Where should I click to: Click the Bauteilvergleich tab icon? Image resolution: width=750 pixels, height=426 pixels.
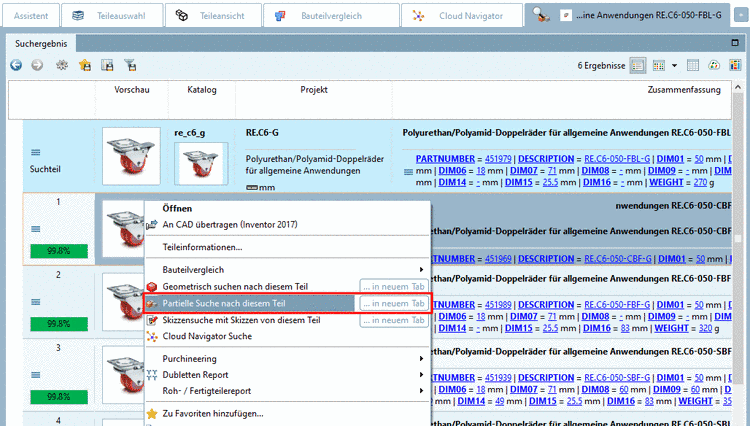[x=280, y=16]
